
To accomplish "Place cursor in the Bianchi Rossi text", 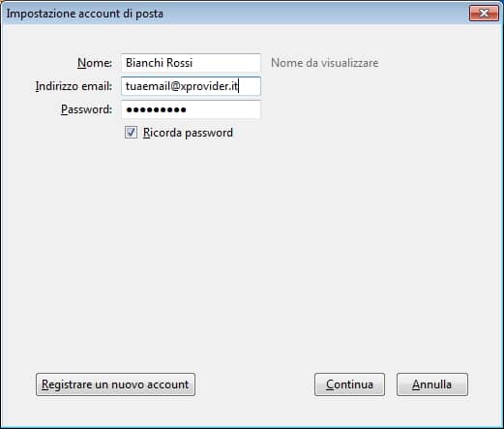I will [x=160, y=63].
